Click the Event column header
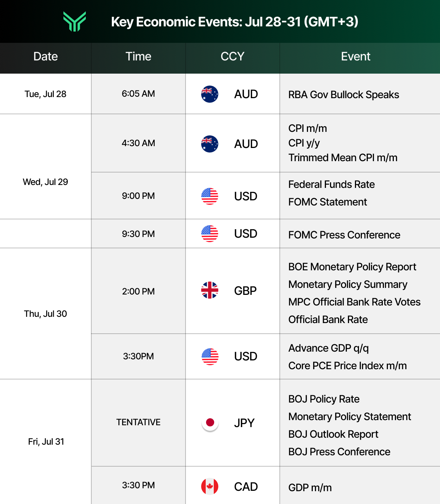The image size is (440, 504). [356, 56]
